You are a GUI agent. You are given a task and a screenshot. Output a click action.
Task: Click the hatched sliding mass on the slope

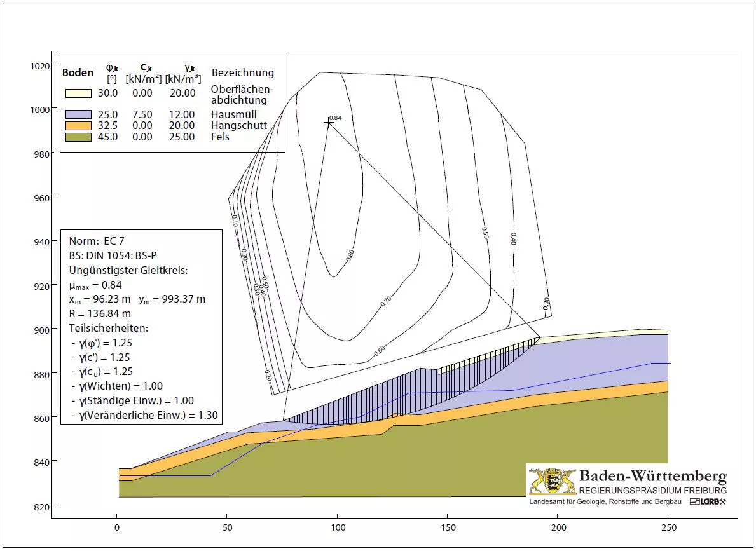pos(407,394)
